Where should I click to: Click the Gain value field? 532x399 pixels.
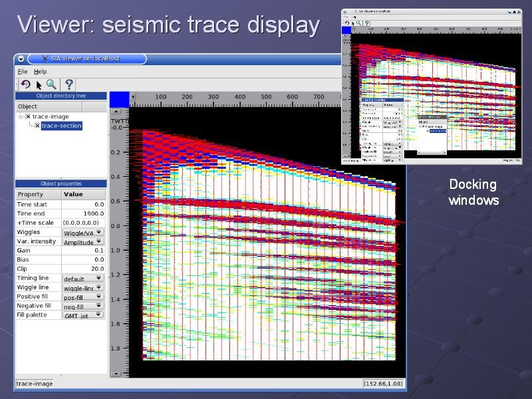(x=83, y=251)
